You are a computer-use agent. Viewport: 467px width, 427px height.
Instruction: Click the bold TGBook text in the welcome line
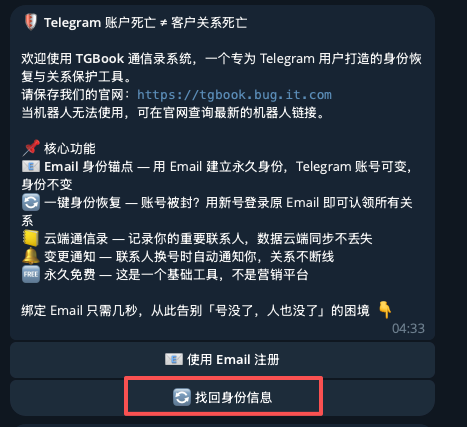(x=100, y=59)
